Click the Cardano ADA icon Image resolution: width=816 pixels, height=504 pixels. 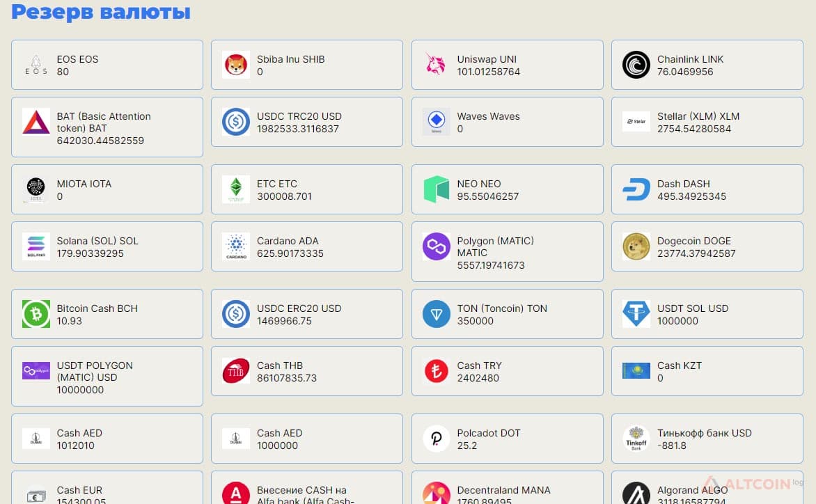click(236, 246)
